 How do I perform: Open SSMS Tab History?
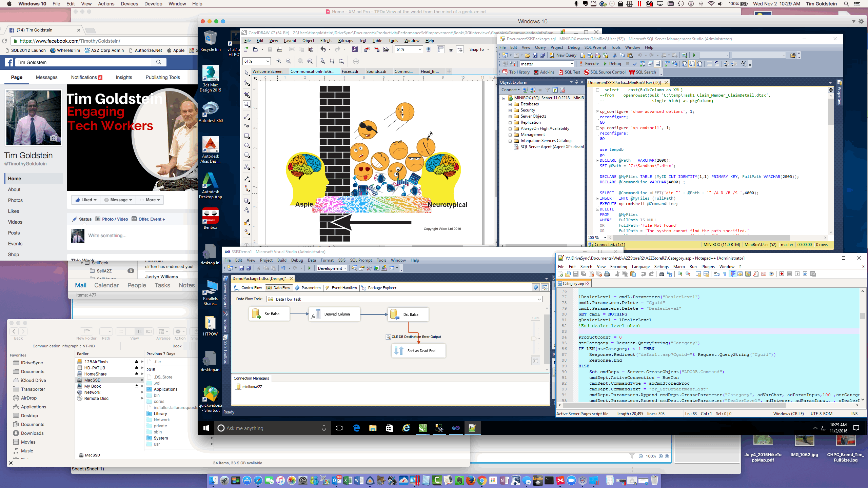pos(516,72)
